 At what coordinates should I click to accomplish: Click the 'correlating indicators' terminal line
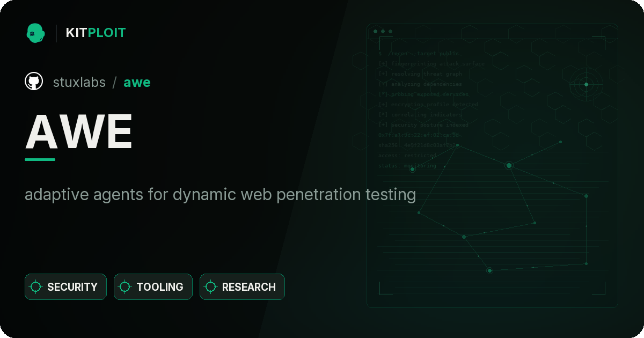coord(420,115)
